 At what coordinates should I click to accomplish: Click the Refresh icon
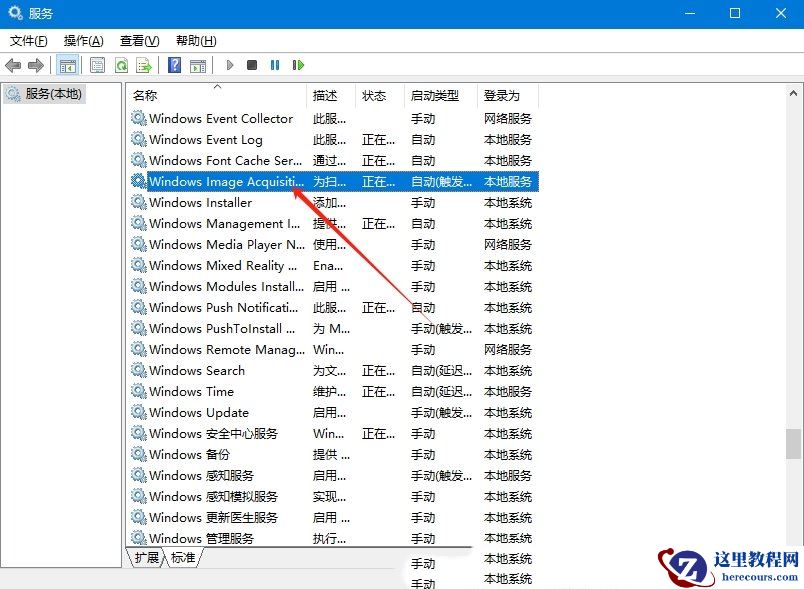pyautogui.click(x=120, y=65)
